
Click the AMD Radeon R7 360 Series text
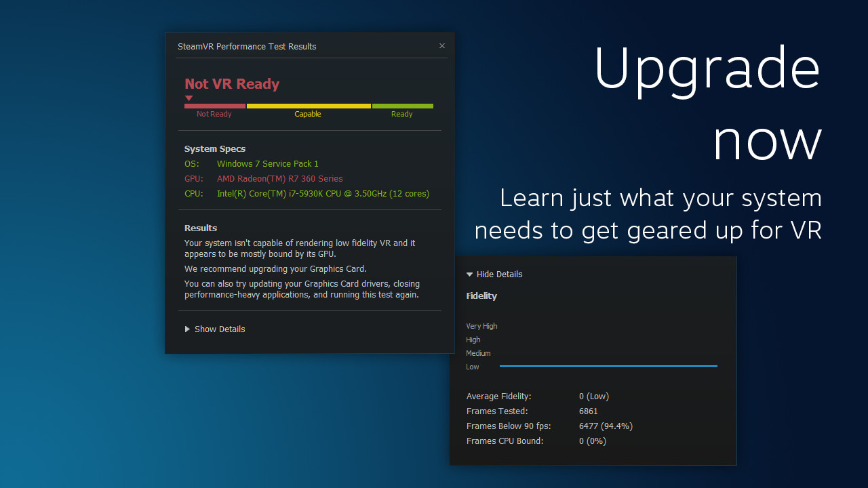click(x=279, y=178)
